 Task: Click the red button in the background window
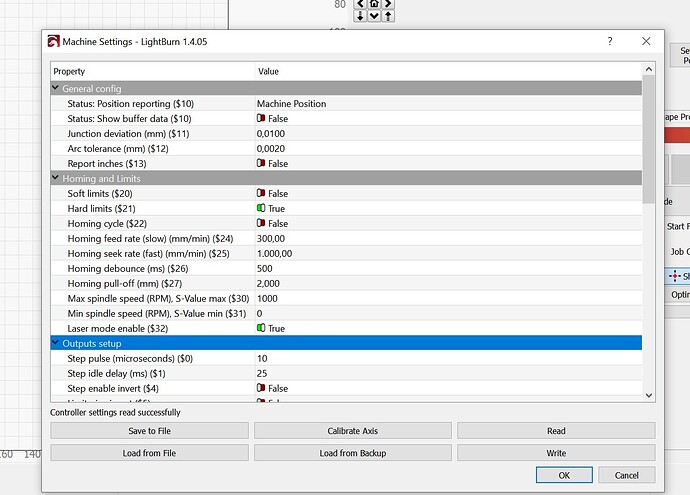pyautogui.click(x=677, y=135)
